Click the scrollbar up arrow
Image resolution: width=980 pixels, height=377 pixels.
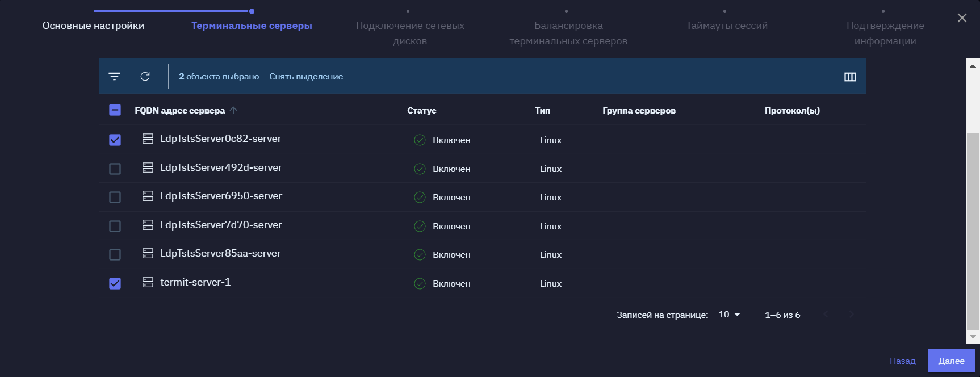coord(973,66)
